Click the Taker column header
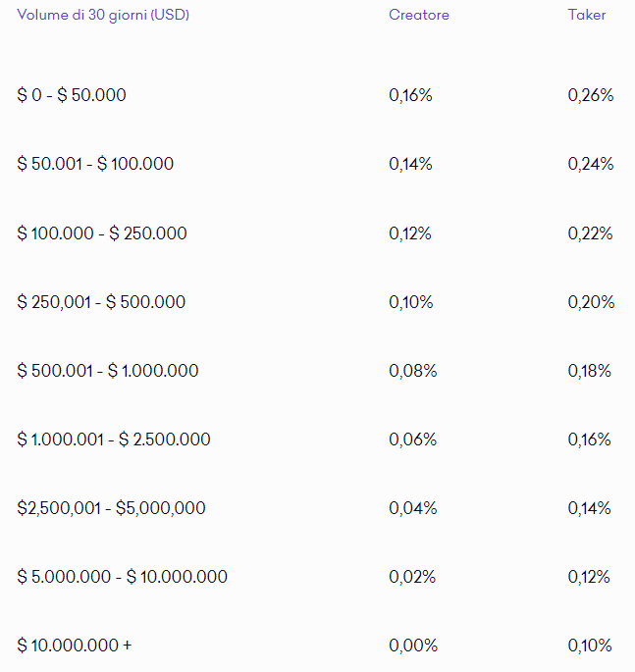635x672 pixels. click(x=587, y=15)
